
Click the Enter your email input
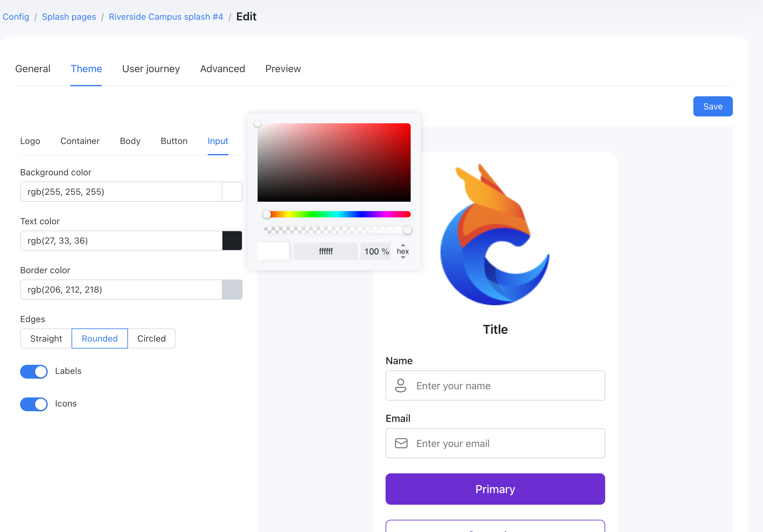(495, 443)
